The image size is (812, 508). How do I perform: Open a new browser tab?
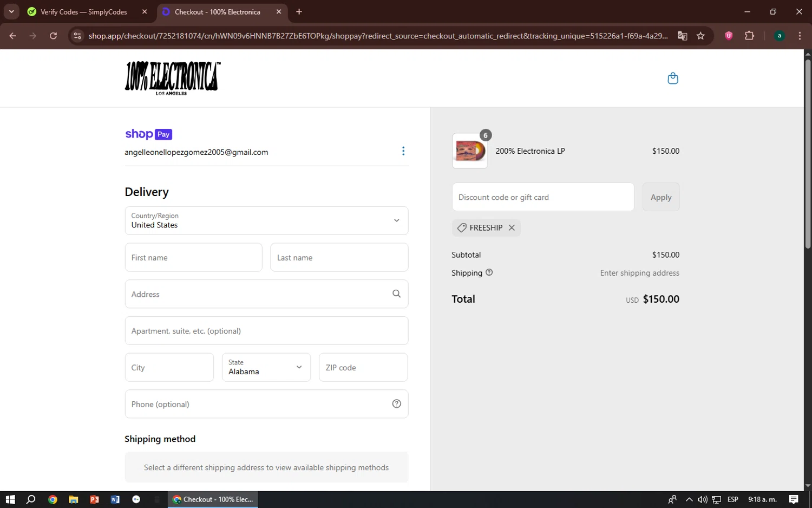299,11
